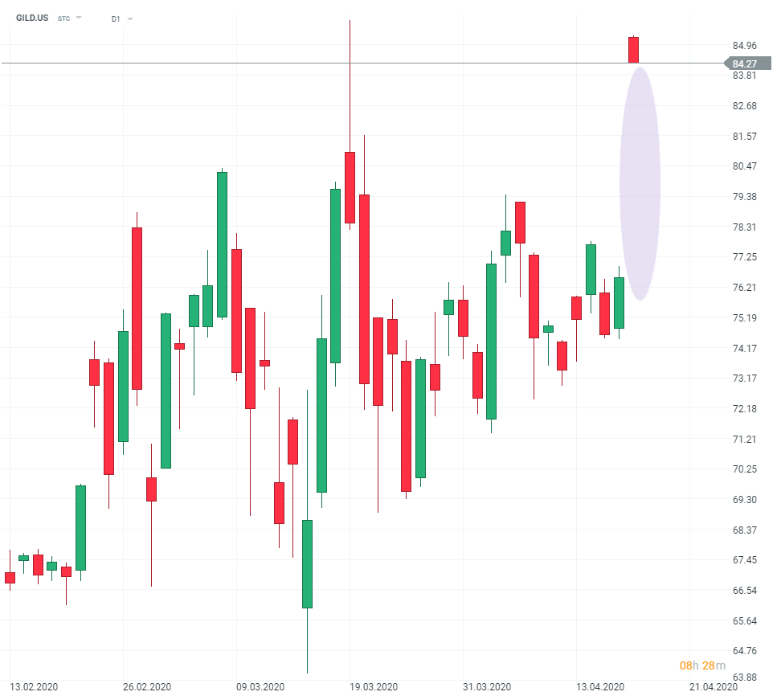Click the 09.03.2020 date label
This screenshot has height=700, width=781.
261,687
